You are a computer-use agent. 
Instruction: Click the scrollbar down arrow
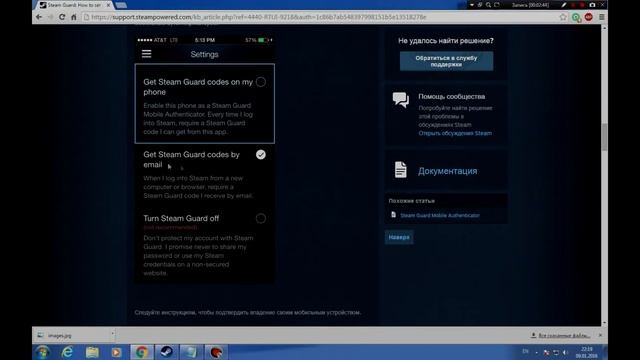(604, 322)
